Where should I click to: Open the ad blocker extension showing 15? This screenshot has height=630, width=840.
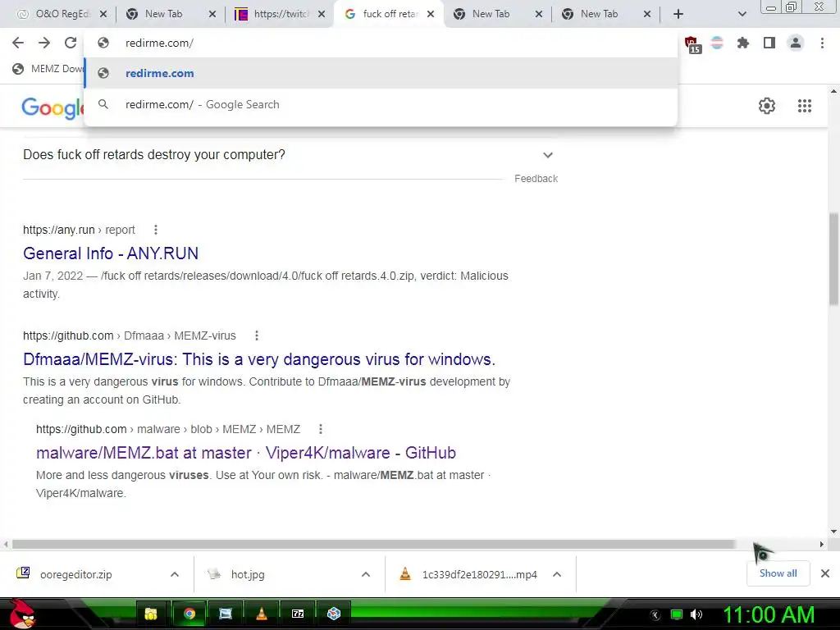(x=692, y=44)
